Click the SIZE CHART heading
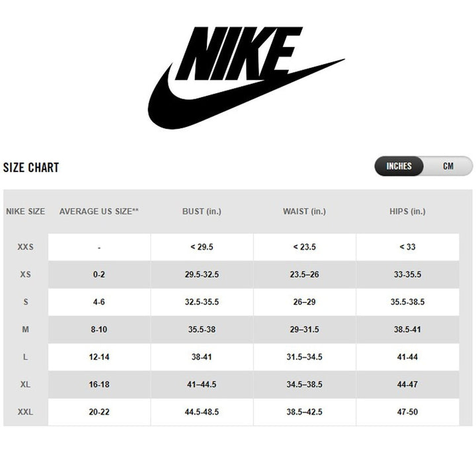476x476 pixels. (x=31, y=167)
